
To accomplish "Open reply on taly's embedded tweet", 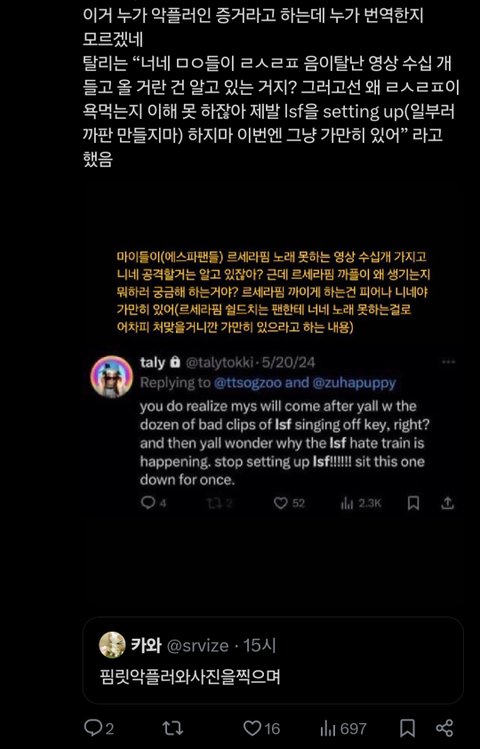I will 153,503.
